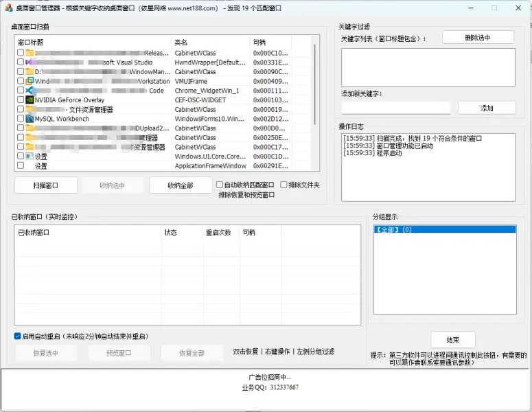Toggle the 排除文件夹 checkbox

pyautogui.click(x=284, y=185)
